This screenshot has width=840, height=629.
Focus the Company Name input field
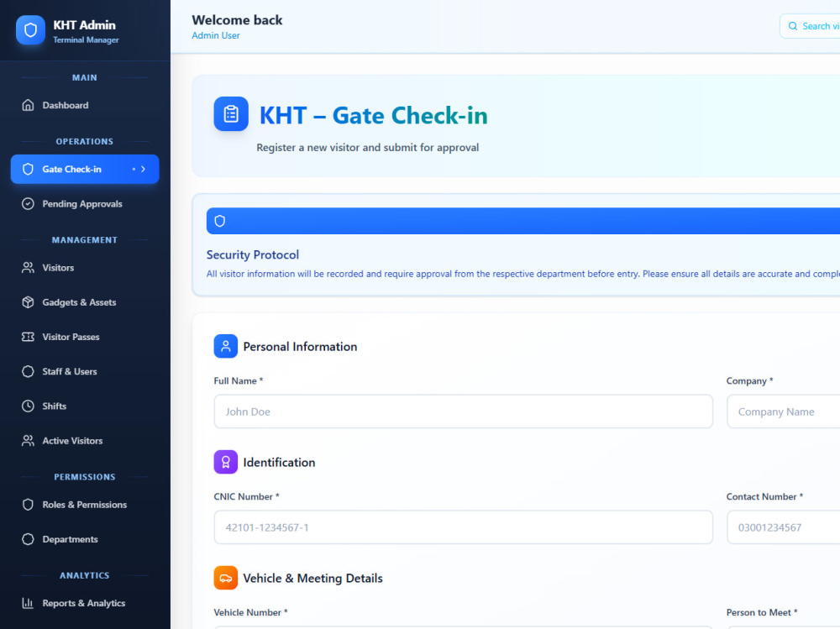tap(783, 411)
